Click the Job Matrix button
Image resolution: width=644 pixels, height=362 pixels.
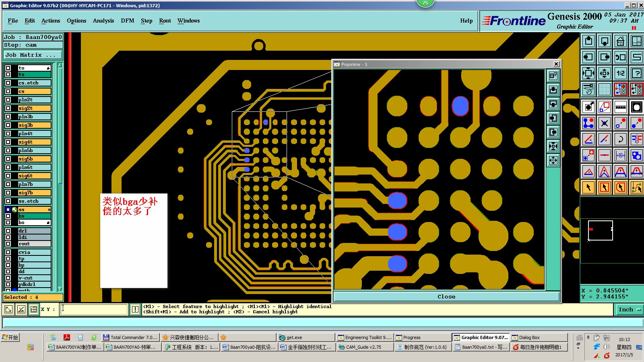coord(33,55)
